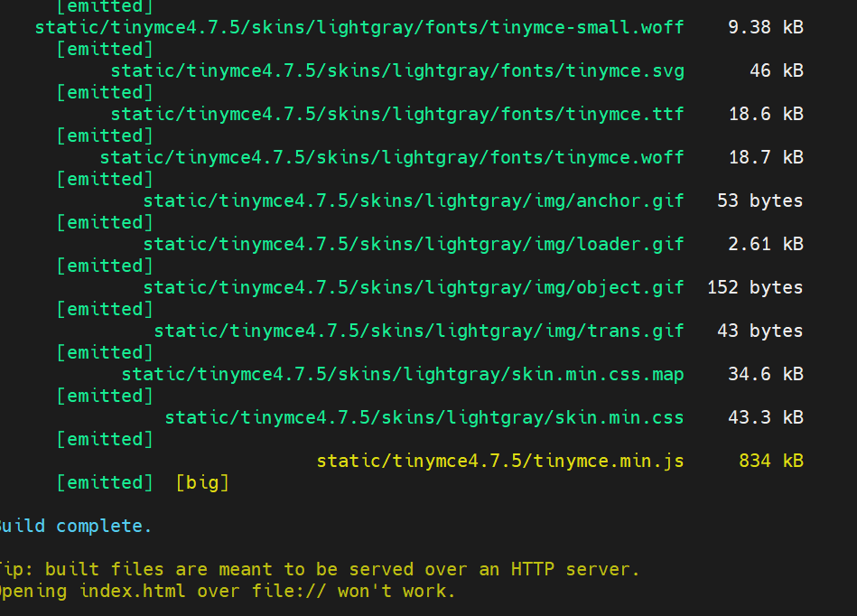
Task: Select the img/anchor.gif path
Action: (x=414, y=201)
